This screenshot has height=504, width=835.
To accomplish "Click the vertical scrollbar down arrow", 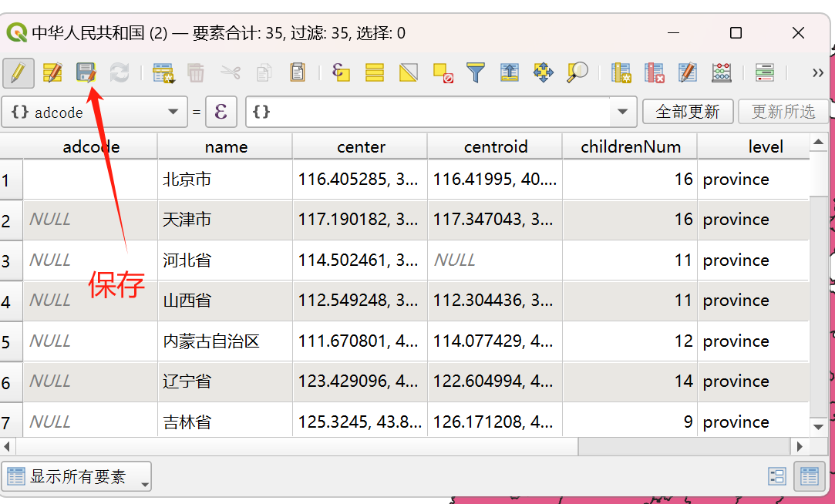I will pyautogui.click(x=819, y=427).
